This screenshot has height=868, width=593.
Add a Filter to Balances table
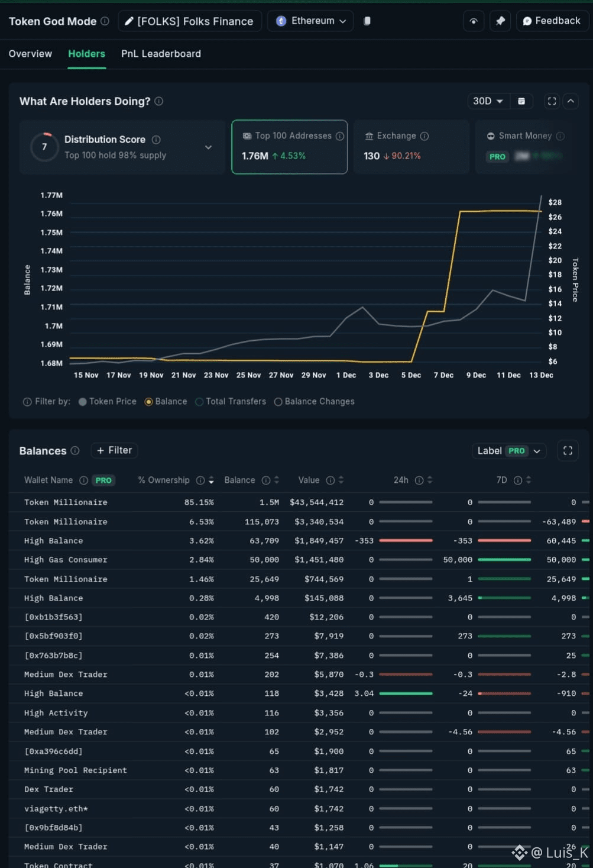point(114,450)
